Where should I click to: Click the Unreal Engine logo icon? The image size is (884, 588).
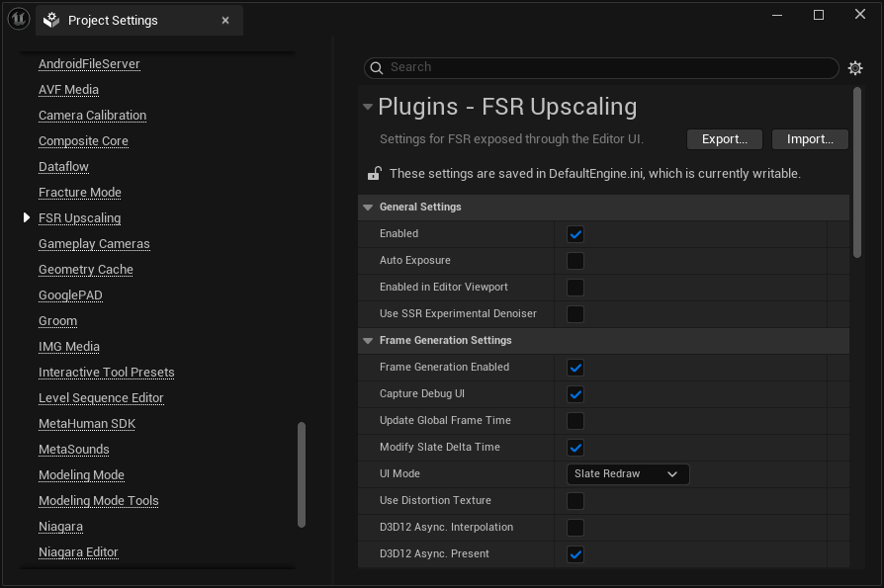pyautogui.click(x=19, y=19)
